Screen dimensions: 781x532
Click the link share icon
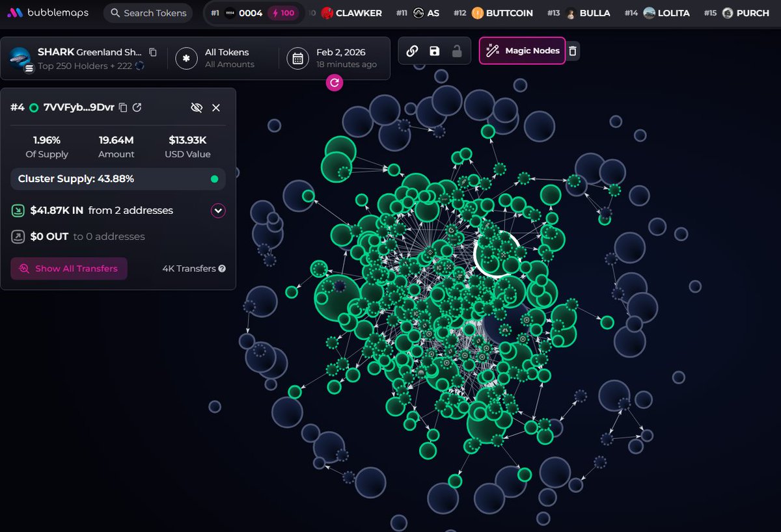(x=412, y=51)
